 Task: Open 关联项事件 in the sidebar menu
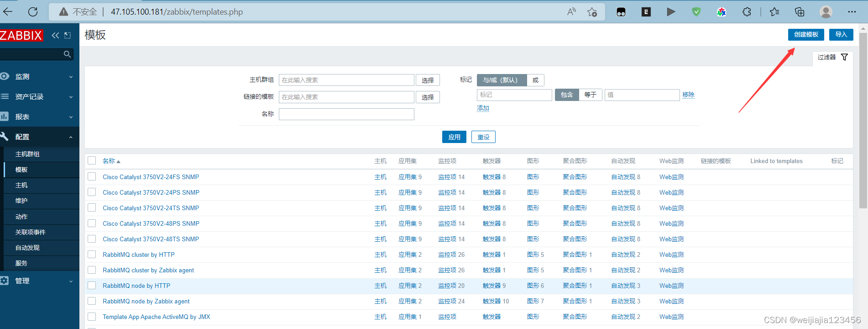pyautogui.click(x=31, y=232)
